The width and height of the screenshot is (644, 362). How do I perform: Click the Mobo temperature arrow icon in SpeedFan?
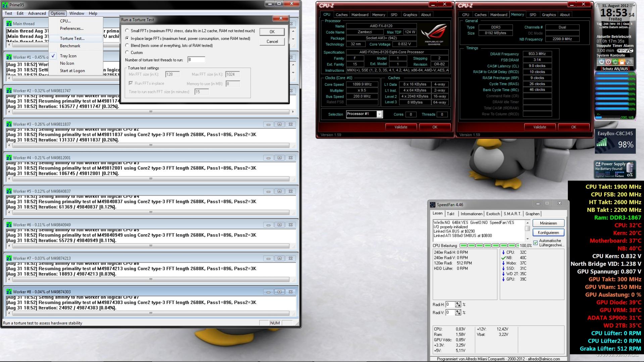(x=503, y=263)
